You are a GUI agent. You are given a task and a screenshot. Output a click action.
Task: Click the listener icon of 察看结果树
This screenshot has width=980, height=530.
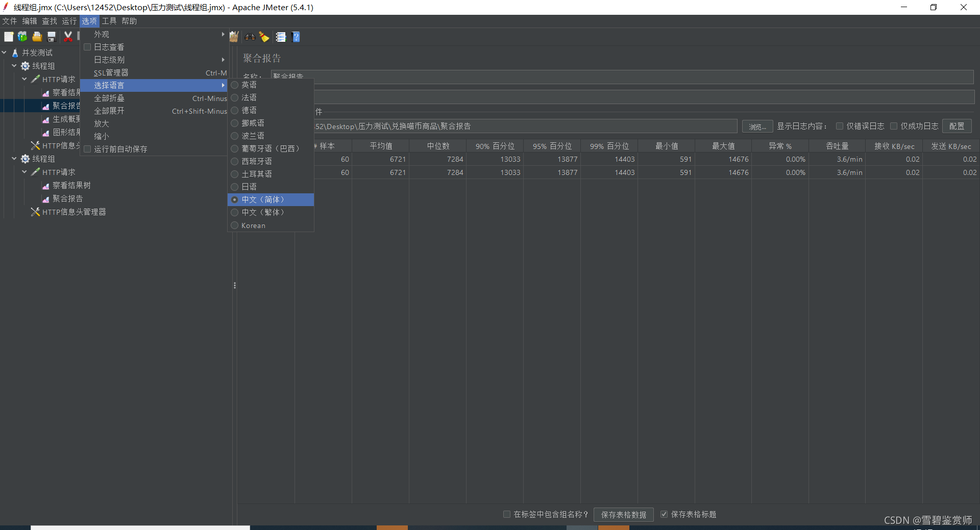(46, 186)
